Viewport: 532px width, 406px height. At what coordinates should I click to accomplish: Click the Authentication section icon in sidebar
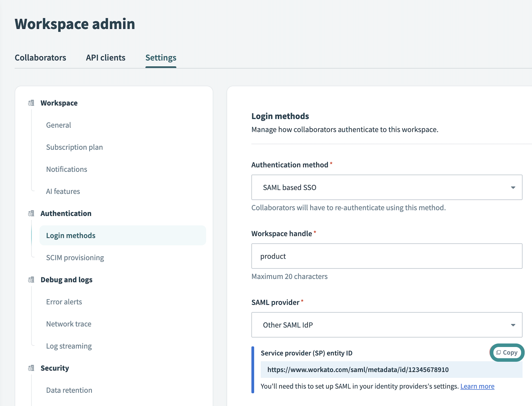tap(31, 213)
